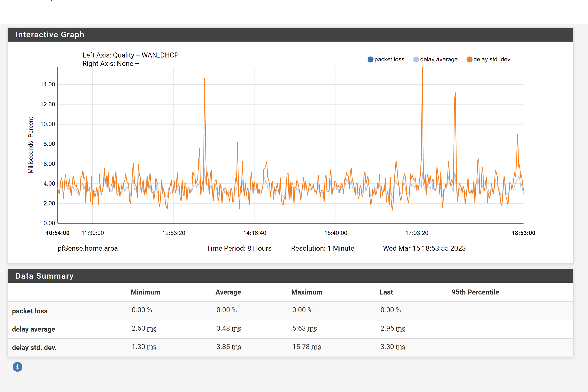Click the 2.60 ms minimum delay average value
588x392 pixels.
pos(144,328)
